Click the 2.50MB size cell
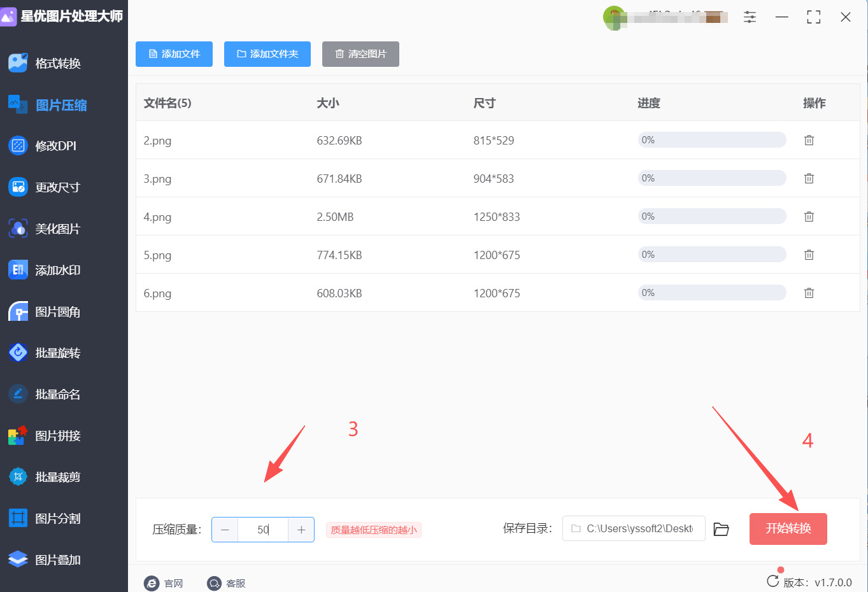 335,217
